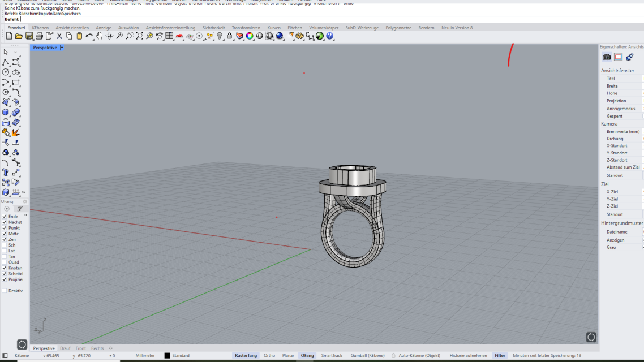This screenshot has height=362, width=644.
Task: Click the lock objects padlock icon
Action: (229, 36)
